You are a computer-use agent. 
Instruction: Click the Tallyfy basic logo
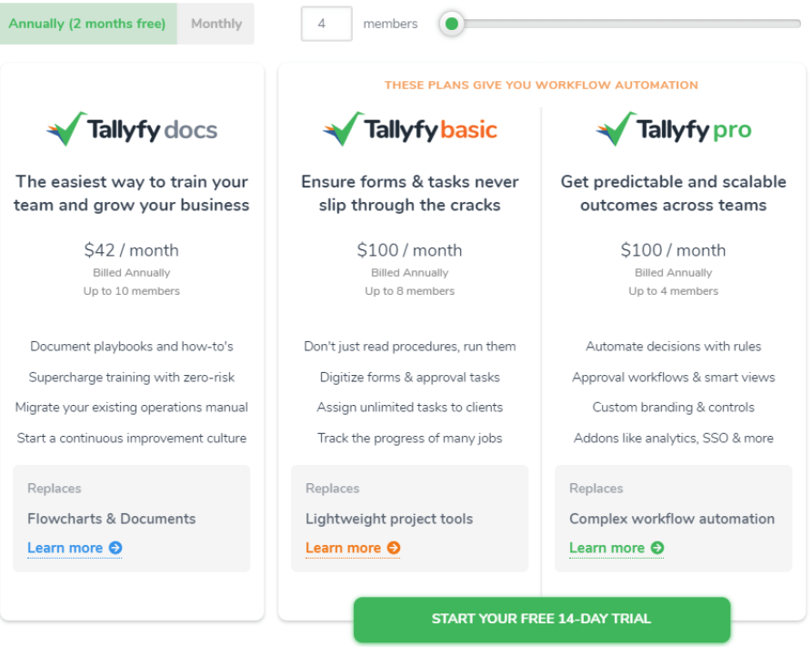pos(410,129)
